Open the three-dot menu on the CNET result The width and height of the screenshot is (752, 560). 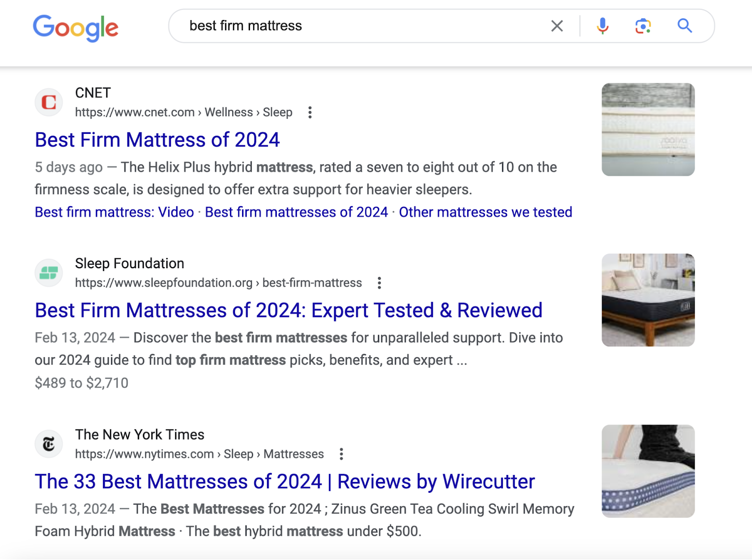point(310,112)
